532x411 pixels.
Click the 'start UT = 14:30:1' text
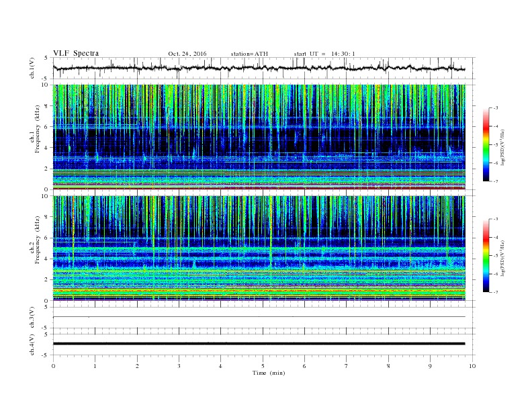pos(324,54)
